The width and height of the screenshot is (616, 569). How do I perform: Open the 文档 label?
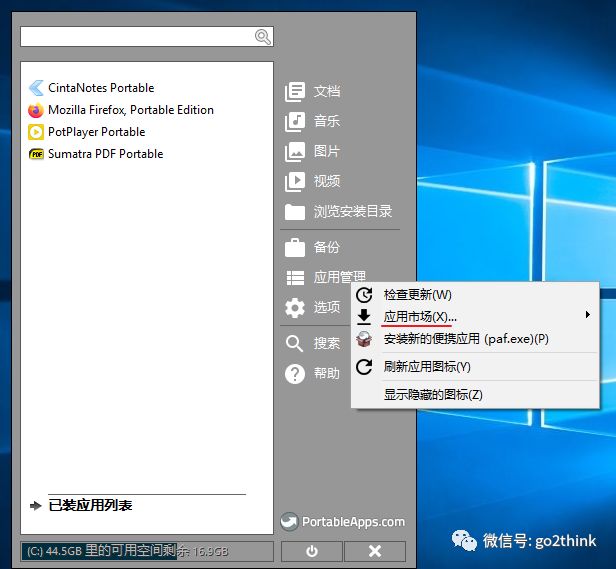point(327,91)
